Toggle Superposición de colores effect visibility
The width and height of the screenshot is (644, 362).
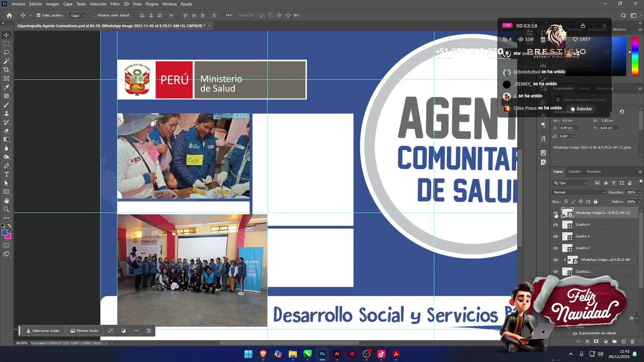click(x=575, y=333)
